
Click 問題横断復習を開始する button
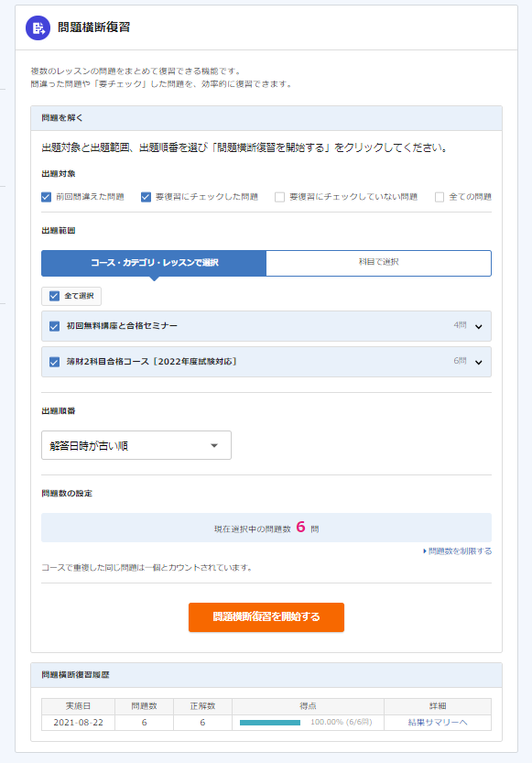(266, 617)
